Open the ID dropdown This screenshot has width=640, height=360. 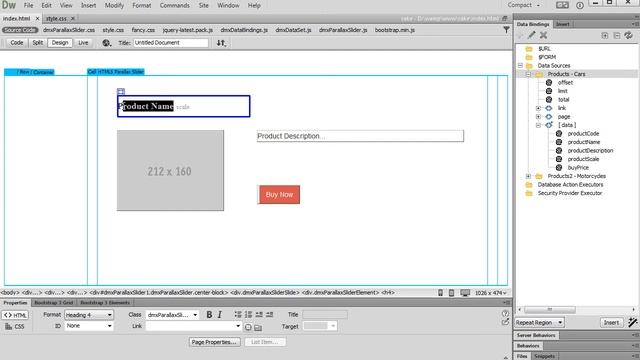tap(89, 326)
